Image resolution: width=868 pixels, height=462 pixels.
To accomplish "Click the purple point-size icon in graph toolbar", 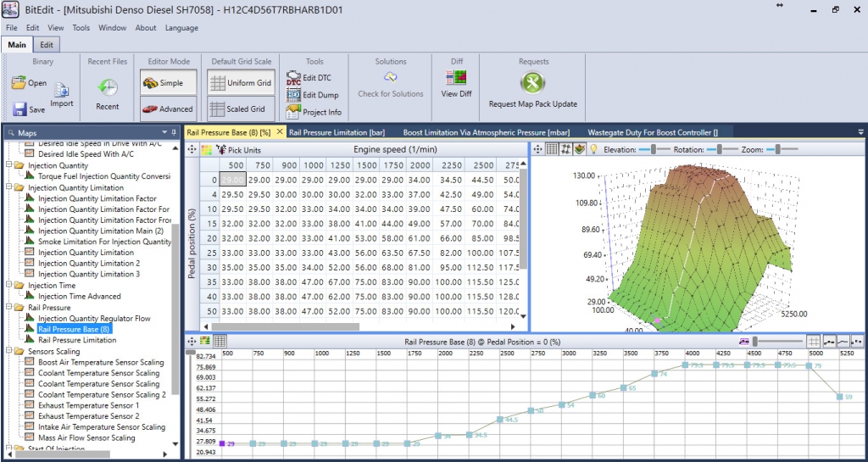I will click(744, 342).
